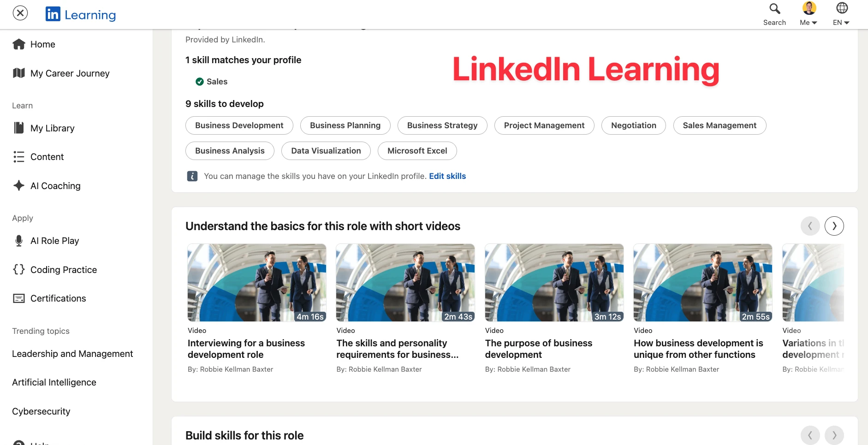Click next chevron in Build skills section

click(x=834, y=435)
